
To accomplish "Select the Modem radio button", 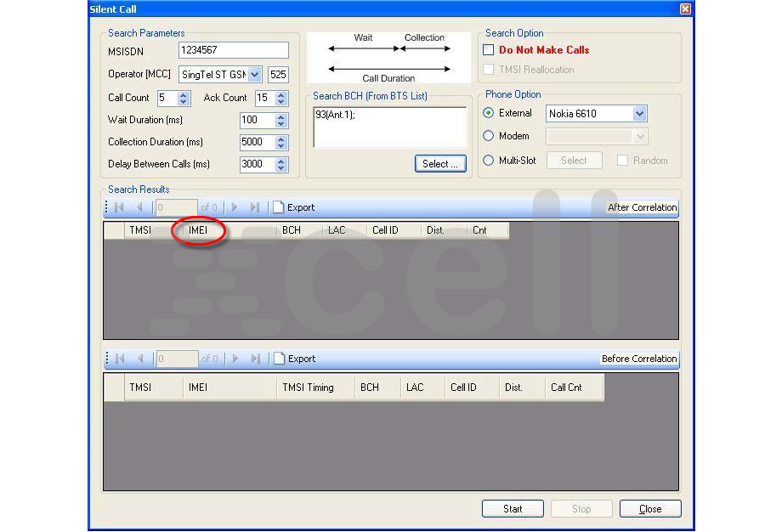I will pos(489,136).
